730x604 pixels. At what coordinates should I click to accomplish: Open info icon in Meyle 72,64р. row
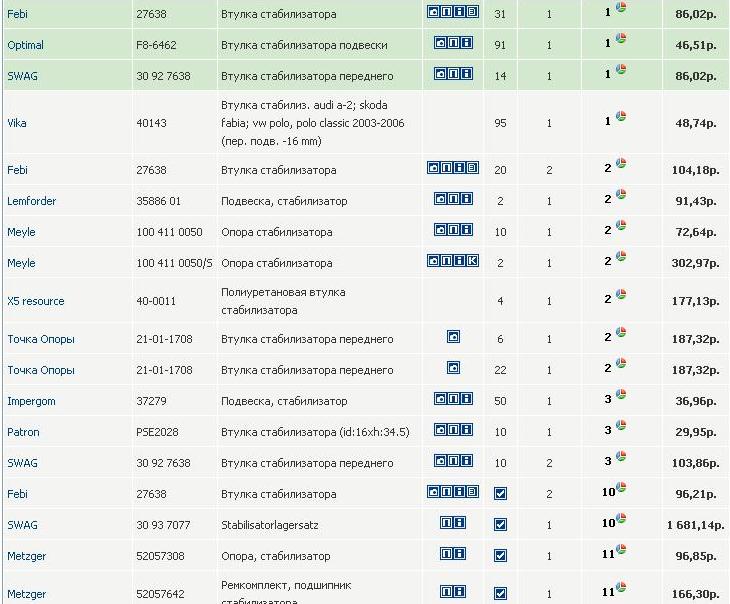(466, 230)
